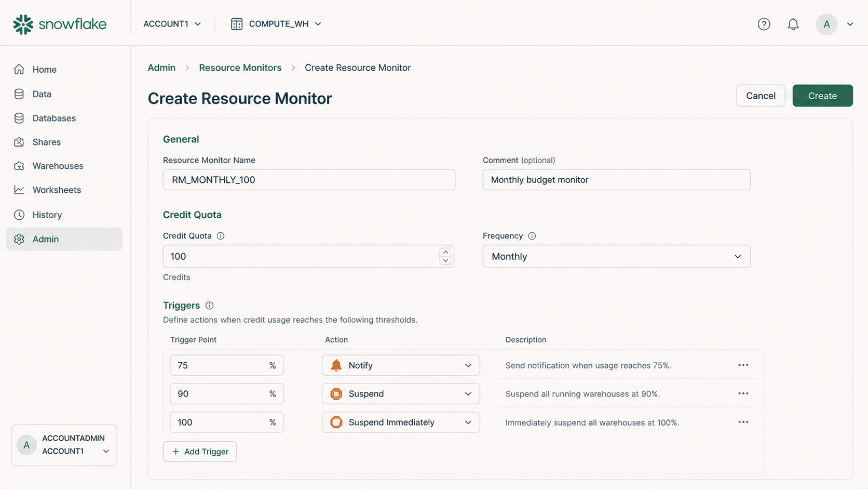This screenshot has width=868, height=489.
Task: Open Shares page
Action: (64, 142)
